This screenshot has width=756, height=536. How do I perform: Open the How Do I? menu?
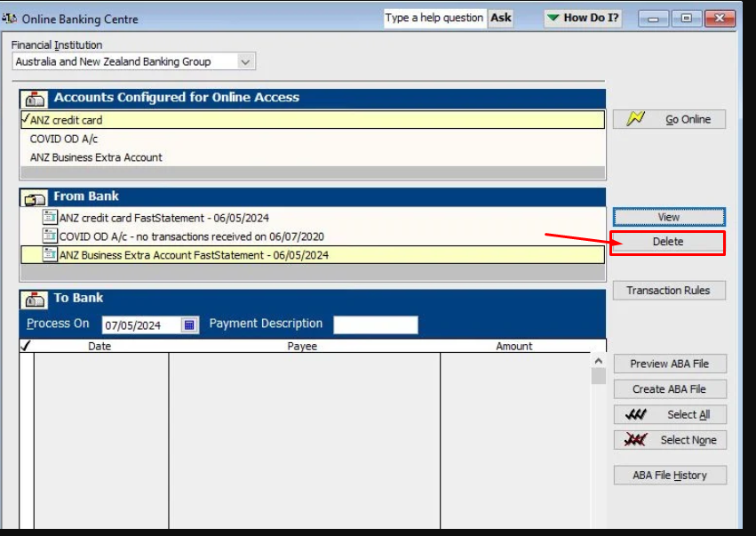tap(583, 19)
